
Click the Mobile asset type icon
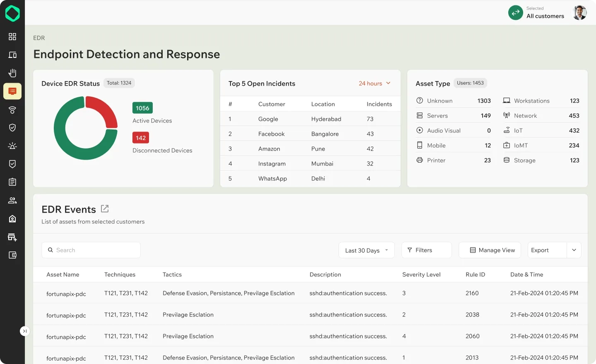420,145
